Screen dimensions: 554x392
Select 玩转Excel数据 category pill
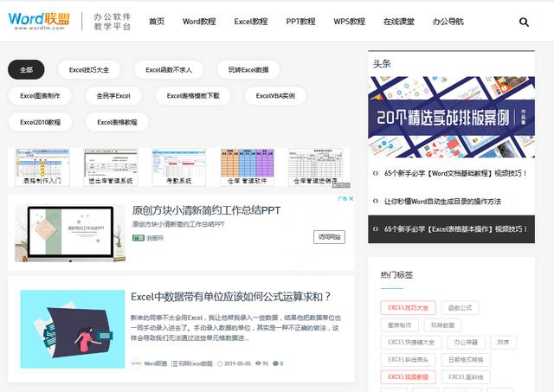248,69
